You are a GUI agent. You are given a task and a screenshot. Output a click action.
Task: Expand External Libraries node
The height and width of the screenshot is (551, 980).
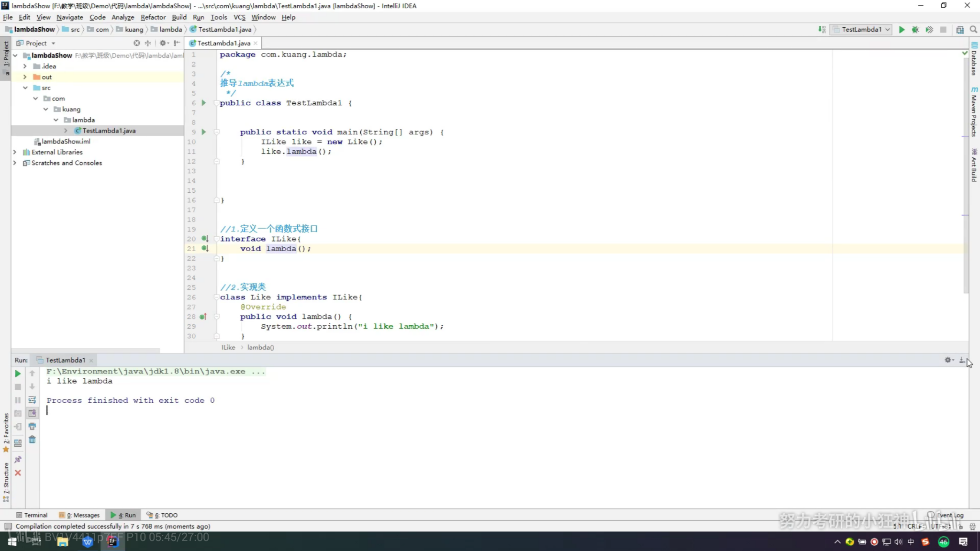point(15,152)
